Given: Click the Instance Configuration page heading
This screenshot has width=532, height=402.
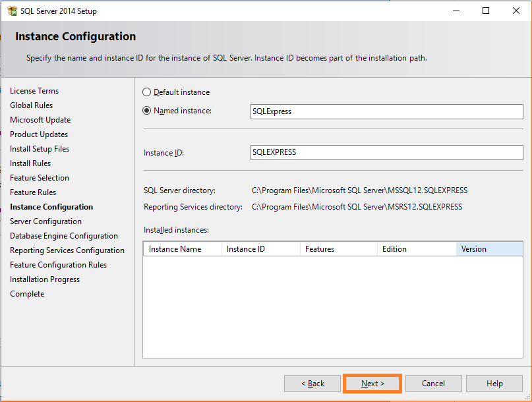Looking at the screenshot, I should [x=75, y=36].
